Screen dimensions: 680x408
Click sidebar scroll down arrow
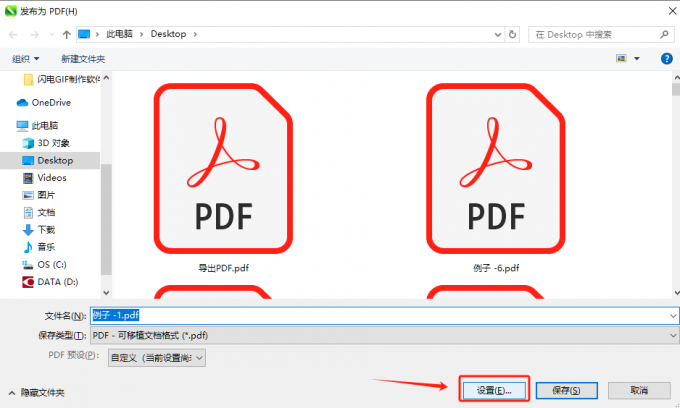point(106,293)
